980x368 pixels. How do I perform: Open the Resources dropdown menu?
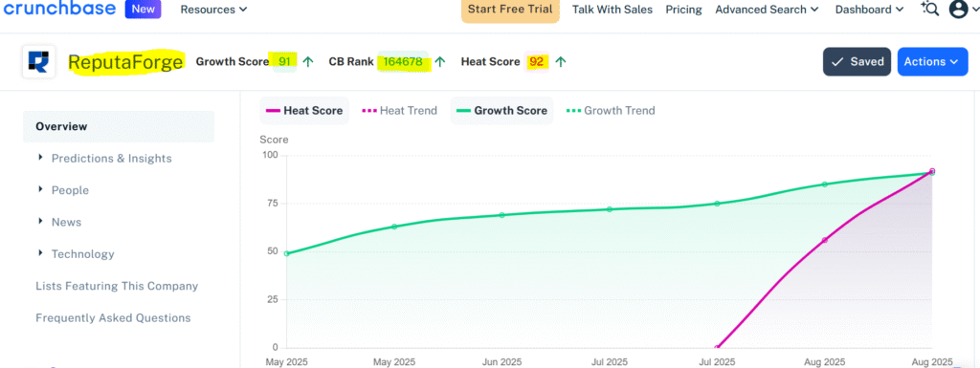213,10
